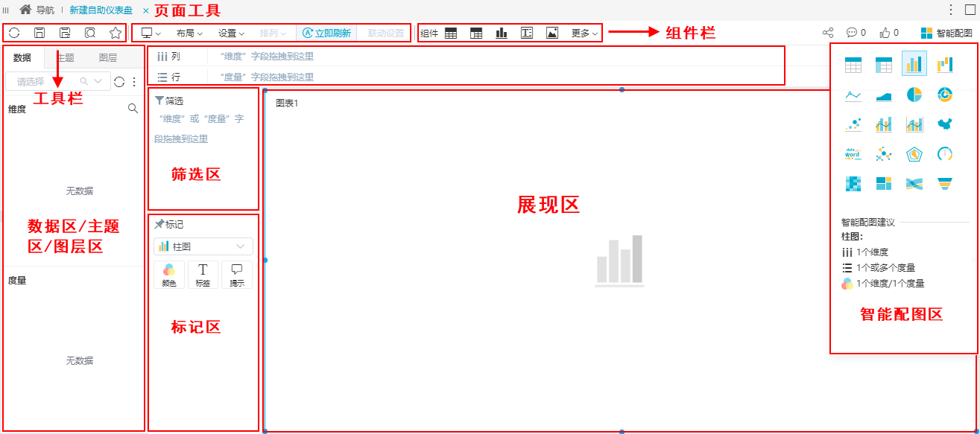Open the 布局 layout dropdown
This screenshot has width=980, height=434.
click(x=189, y=33)
